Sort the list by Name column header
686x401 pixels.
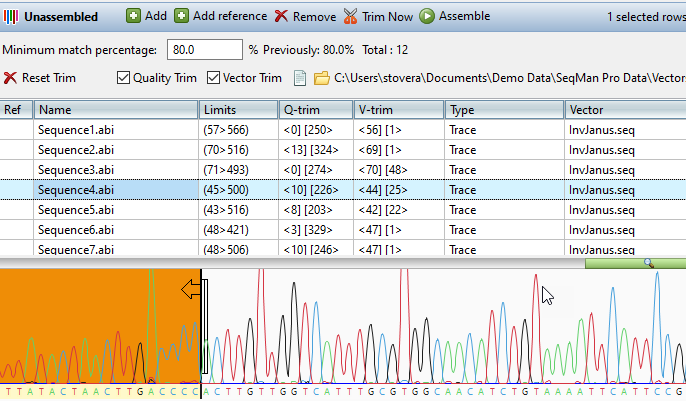(115, 110)
